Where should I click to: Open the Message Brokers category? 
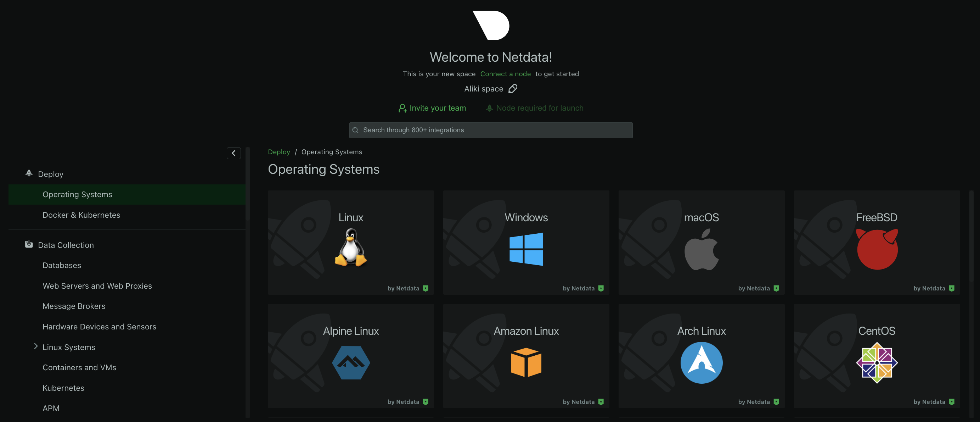pos(74,306)
